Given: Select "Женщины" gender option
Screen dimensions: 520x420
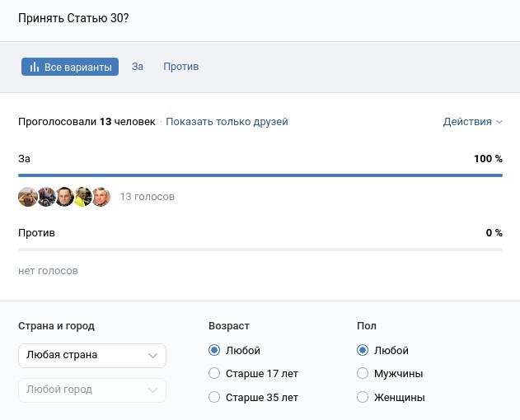Looking at the screenshot, I should tap(363, 397).
